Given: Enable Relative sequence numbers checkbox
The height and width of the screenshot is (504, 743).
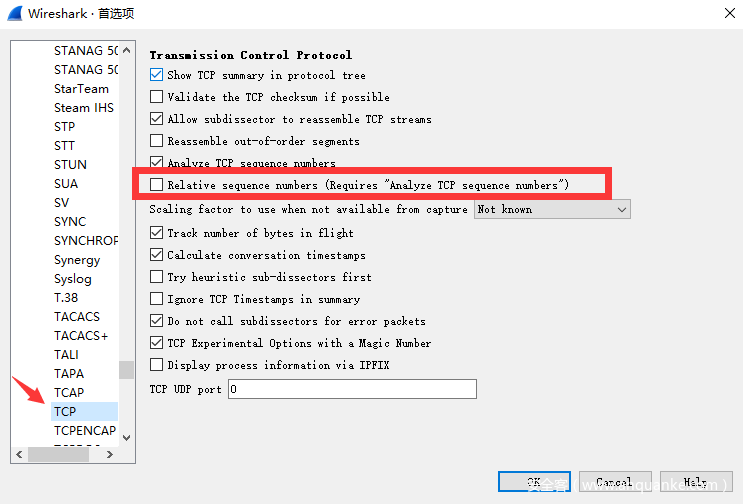Looking at the screenshot, I should click(x=156, y=185).
